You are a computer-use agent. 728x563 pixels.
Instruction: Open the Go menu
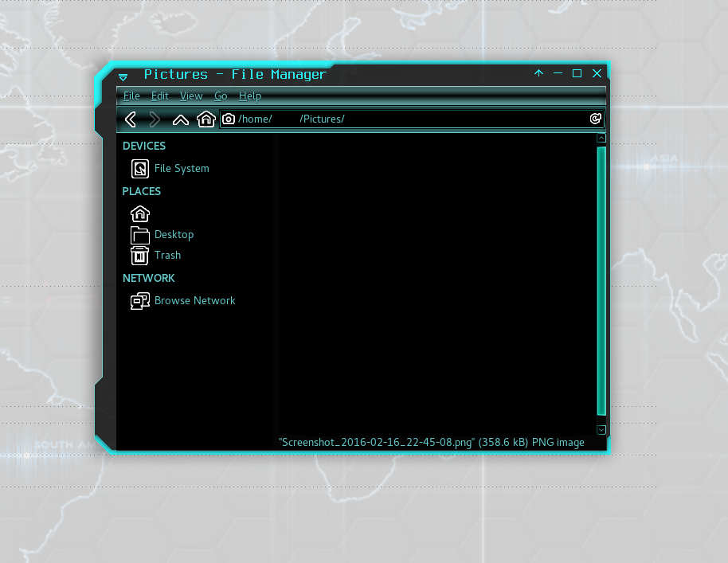point(221,96)
